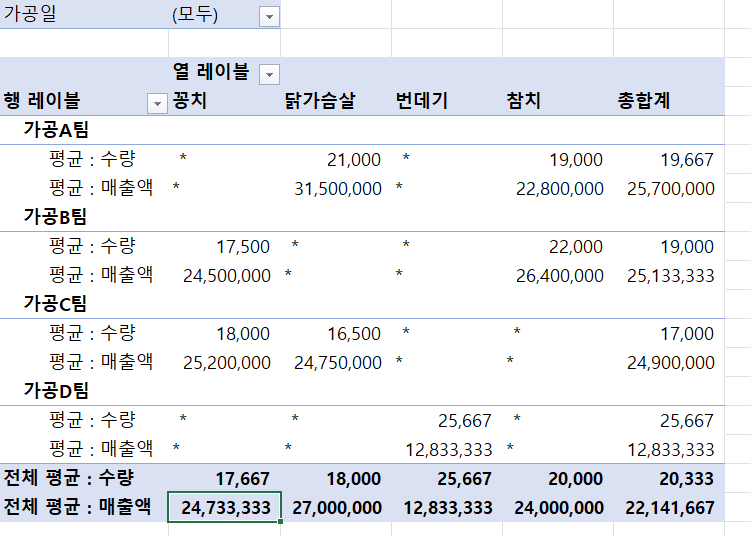Open the 가공일 filter dropdown arrow

269,16
